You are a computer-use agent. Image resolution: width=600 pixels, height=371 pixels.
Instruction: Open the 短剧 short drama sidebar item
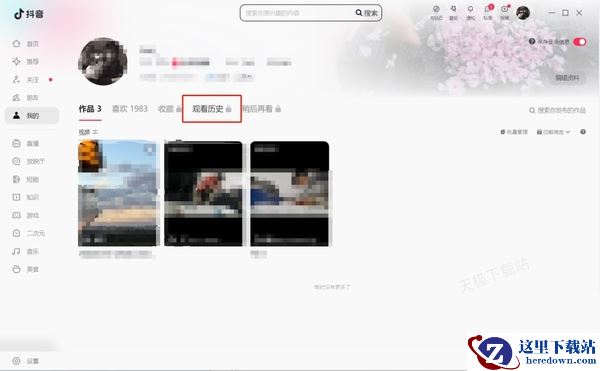26,179
